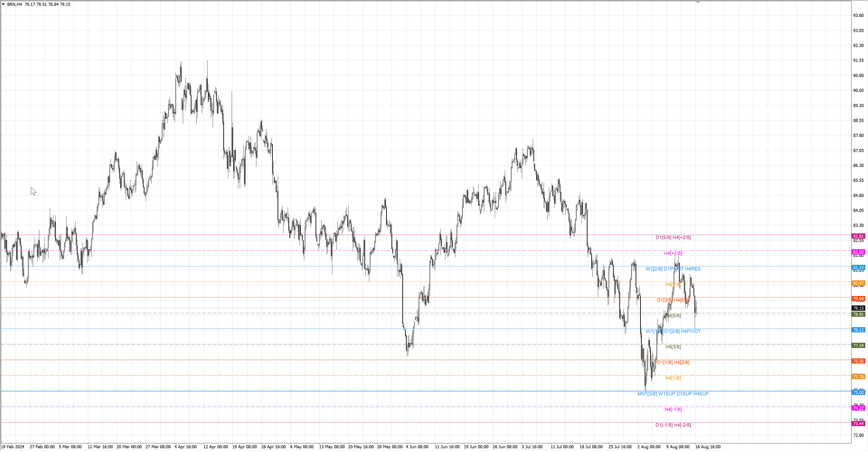Select the 'MN1[3/8] W1SUP D1SUP H4SUP' label
The width and height of the screenshot is (868, 451).
coord(673,394)
